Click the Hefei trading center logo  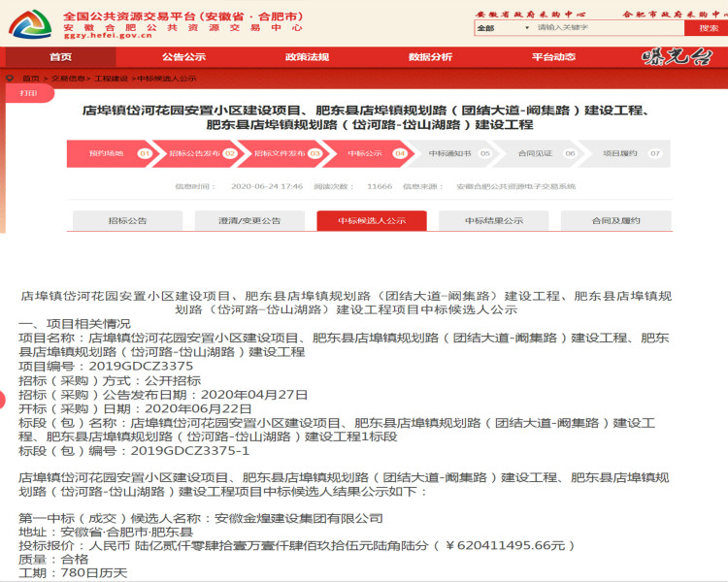tap(29, 23)
